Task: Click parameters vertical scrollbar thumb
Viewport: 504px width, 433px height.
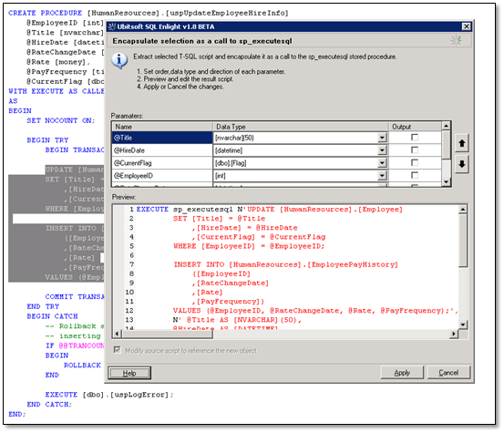Action: (446, 145)
